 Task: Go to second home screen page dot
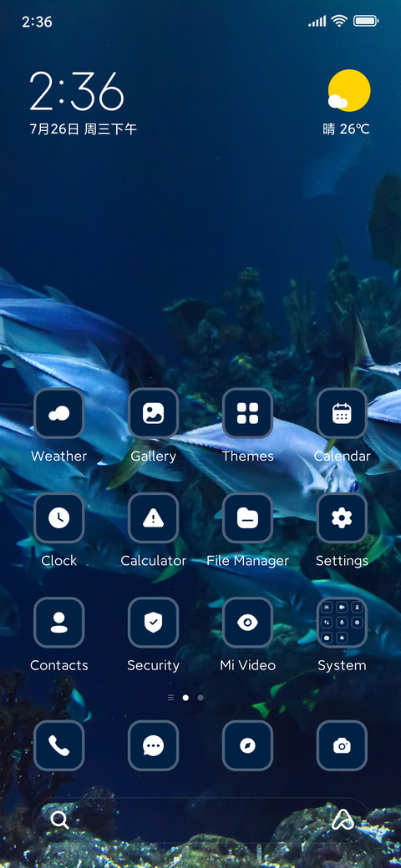[x=200, y=698]
